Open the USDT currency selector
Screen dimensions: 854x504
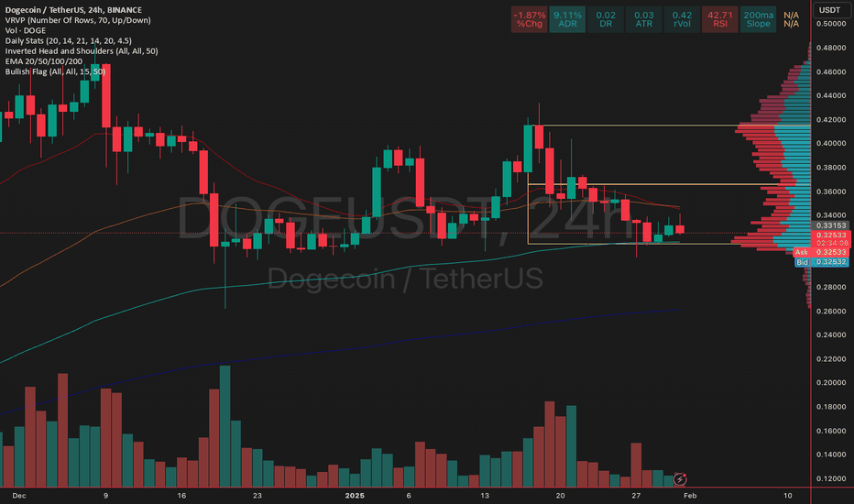point(829,10)
